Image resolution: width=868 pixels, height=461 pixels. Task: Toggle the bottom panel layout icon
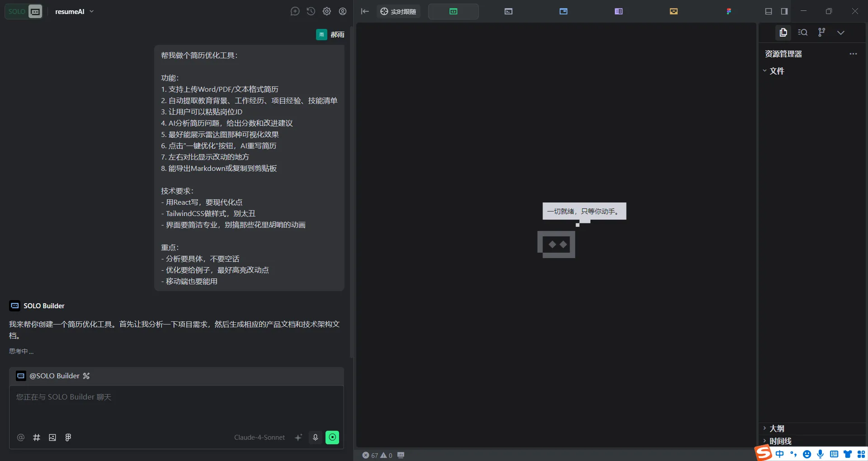tap(768, 11)
